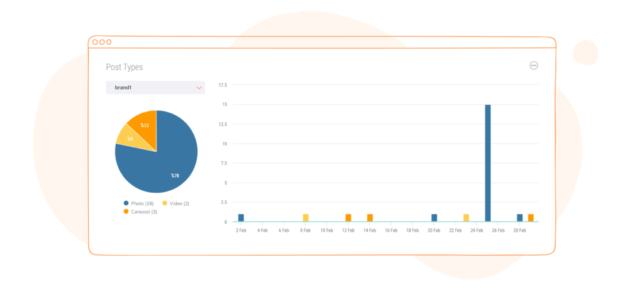Click the 28 Feb axis label
Viewport: 644px width, 291px height.
pyautogui.click(x=519, y=231)
